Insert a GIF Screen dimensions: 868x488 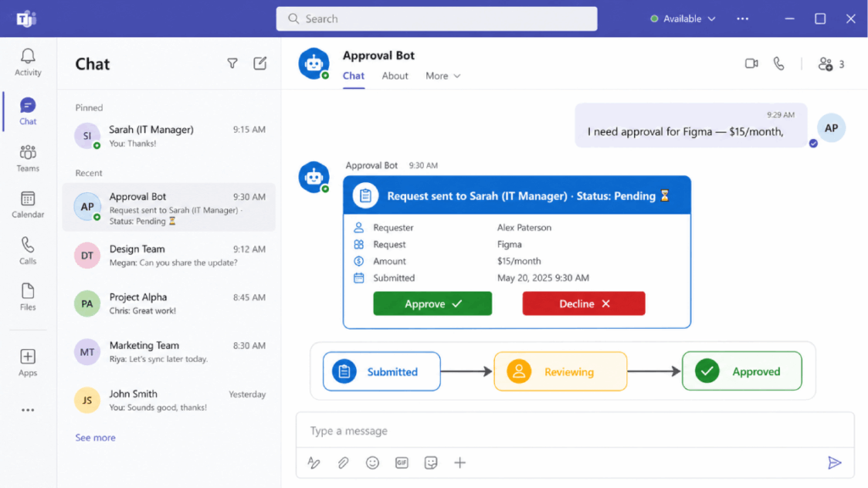(x=402, y=463)
